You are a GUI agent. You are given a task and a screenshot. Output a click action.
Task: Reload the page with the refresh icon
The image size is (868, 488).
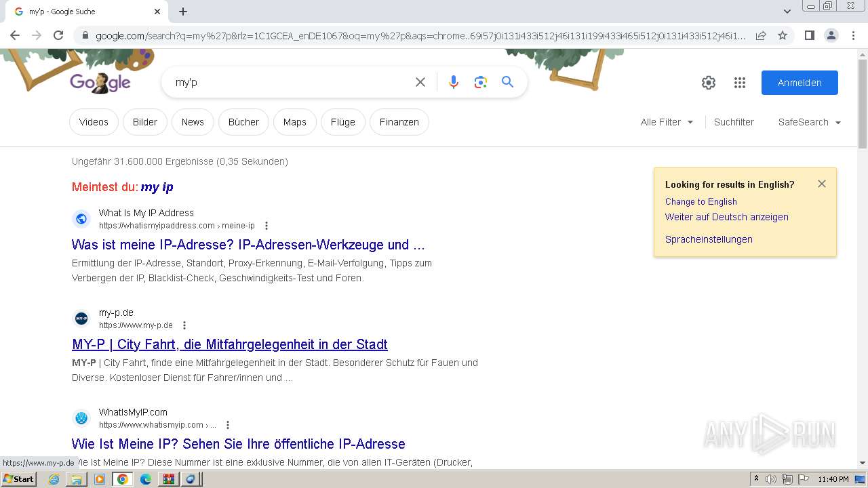(x=58, y=36)
